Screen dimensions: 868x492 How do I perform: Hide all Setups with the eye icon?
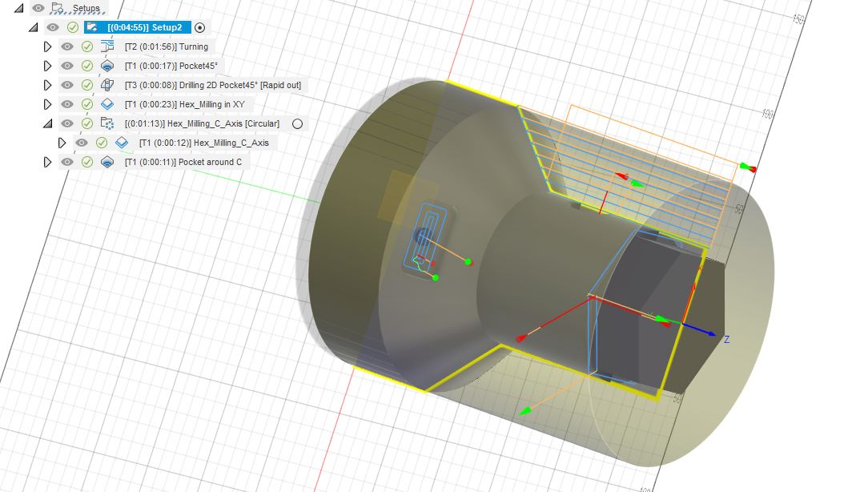[38, 8]
